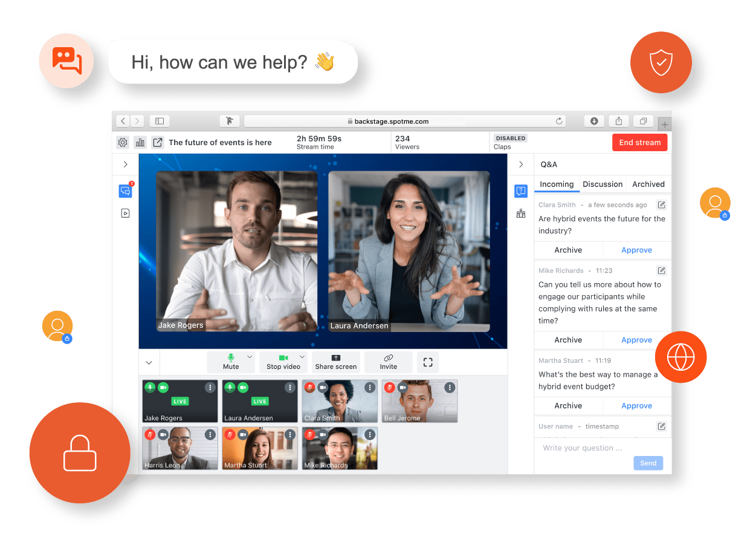Viewport: 756px width, 534px height.
Task: Switch to the Archived tab
Action: click(648, 184)
